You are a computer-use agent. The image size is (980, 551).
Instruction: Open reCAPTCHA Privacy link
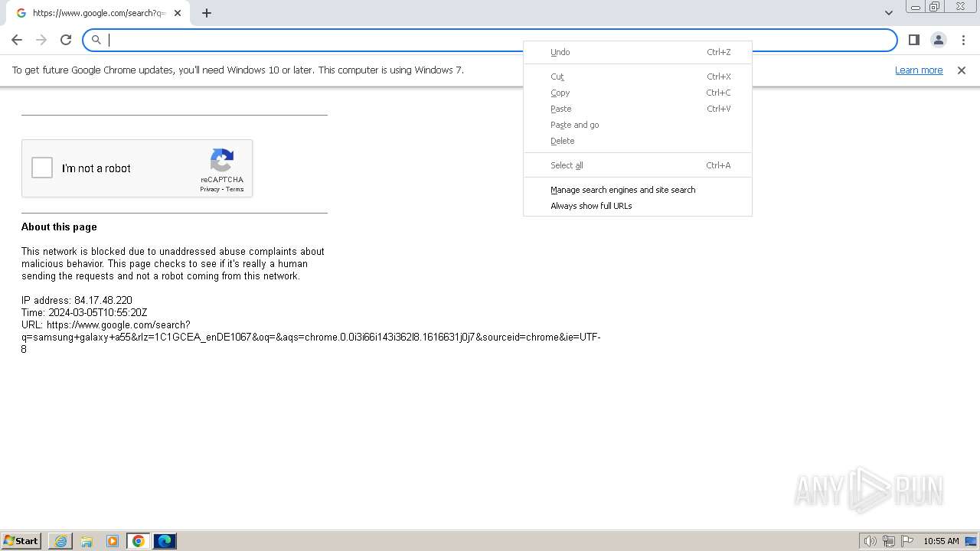210,189
